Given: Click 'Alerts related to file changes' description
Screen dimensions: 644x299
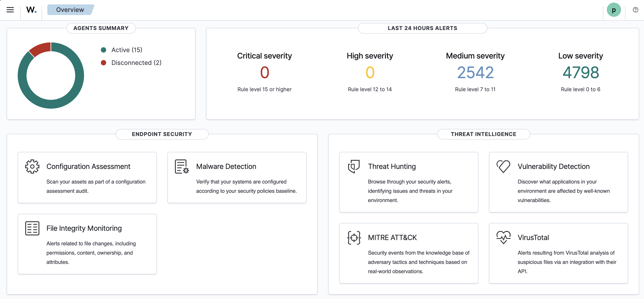Looking at the screenshot, I should 91,253.
